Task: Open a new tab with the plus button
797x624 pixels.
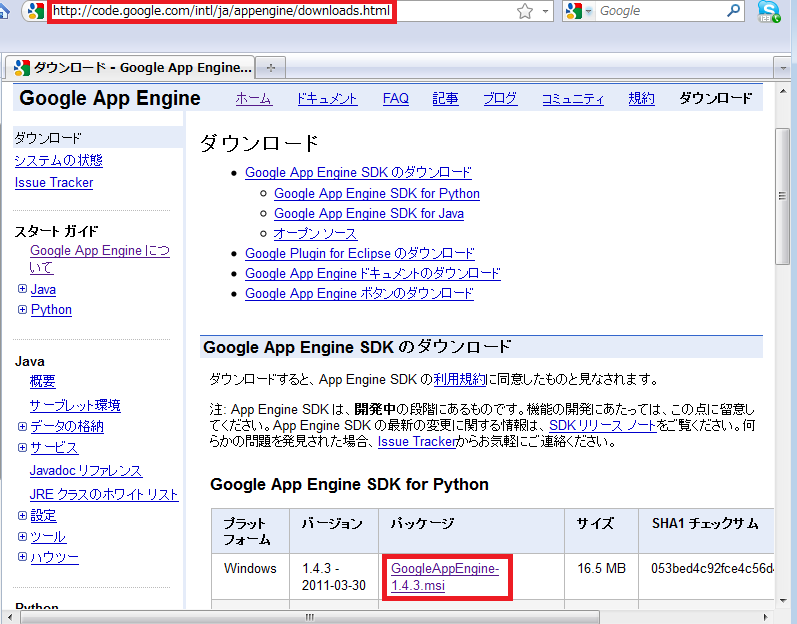Action: (x=270, y=68)
